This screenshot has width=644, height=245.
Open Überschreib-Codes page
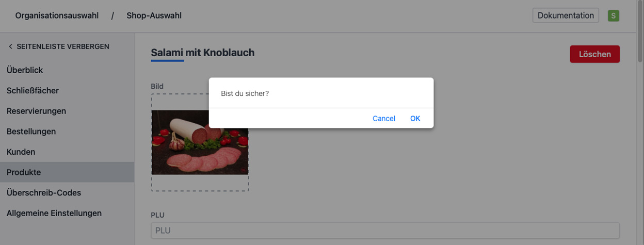(44, 192)
